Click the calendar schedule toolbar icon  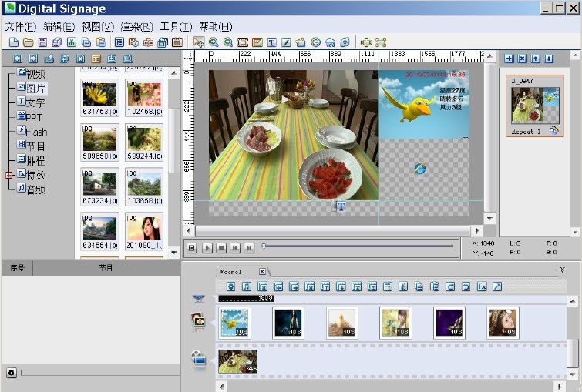[x=177, y=42]
